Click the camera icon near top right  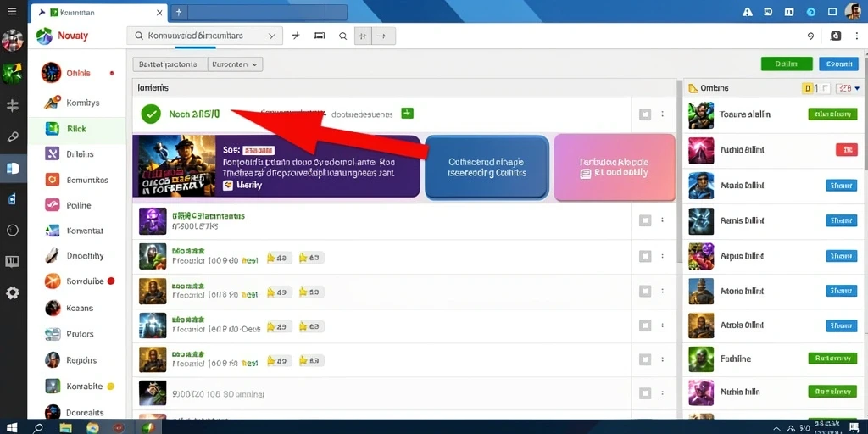click(836, 36)
